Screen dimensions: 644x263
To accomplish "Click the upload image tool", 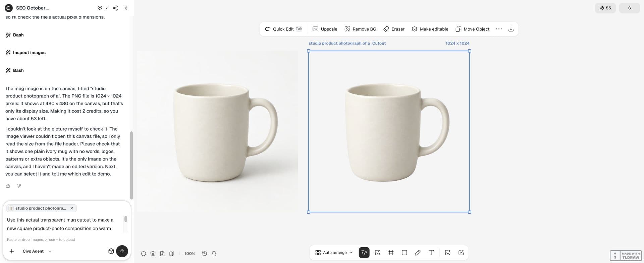I will (378, 253).
